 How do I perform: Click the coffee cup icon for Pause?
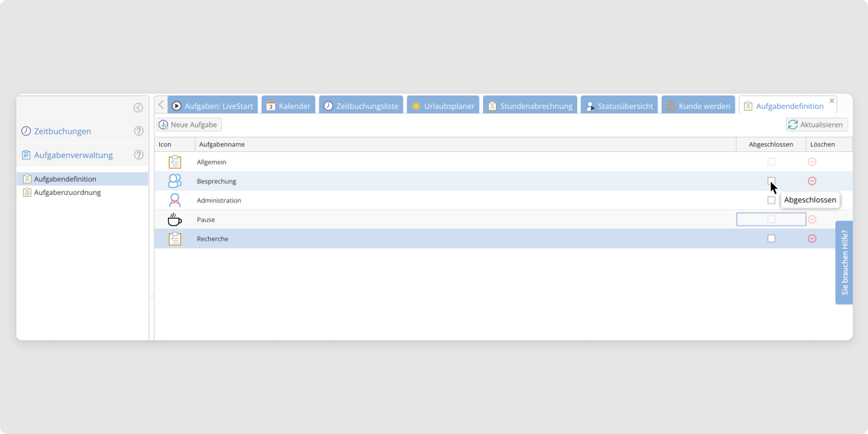[x=174, y=220]
